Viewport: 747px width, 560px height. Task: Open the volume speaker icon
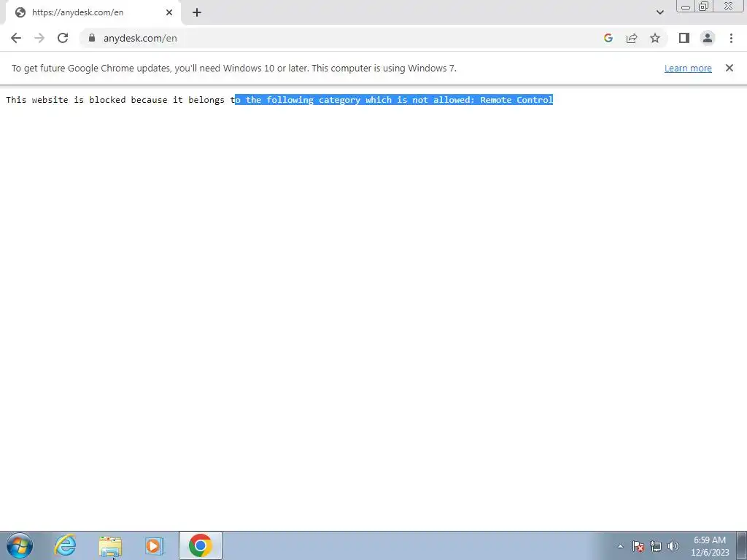pos(673,546)
